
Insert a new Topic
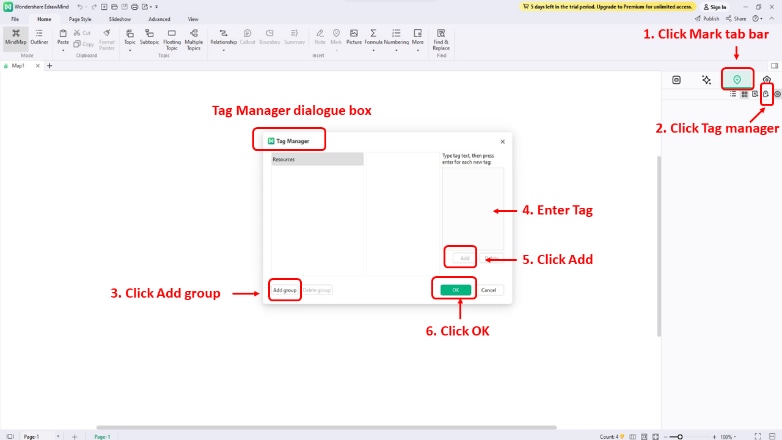pos(130,37)
